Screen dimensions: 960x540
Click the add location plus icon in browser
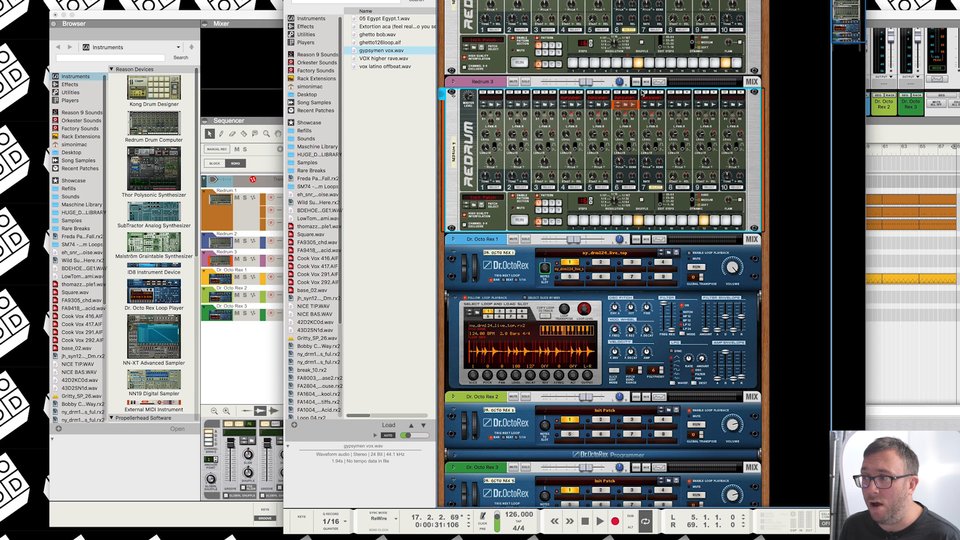294,425
